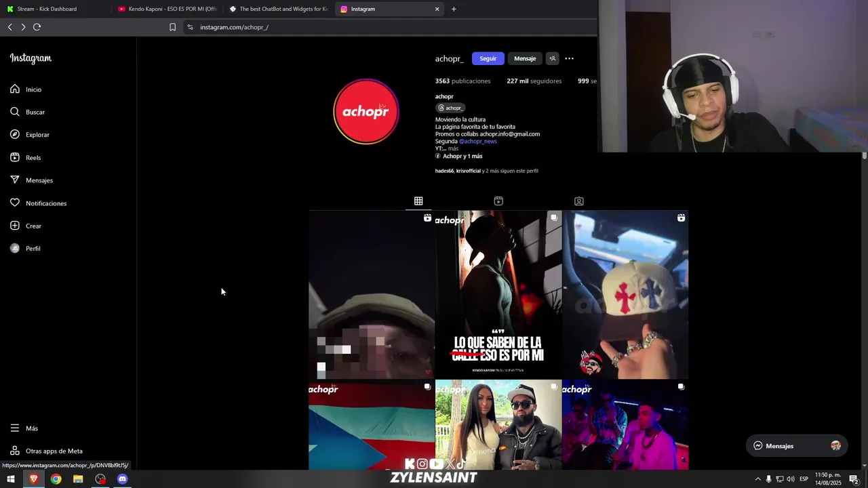
Task: Click the OBS taskbar icon
Action: coord(100,479)
